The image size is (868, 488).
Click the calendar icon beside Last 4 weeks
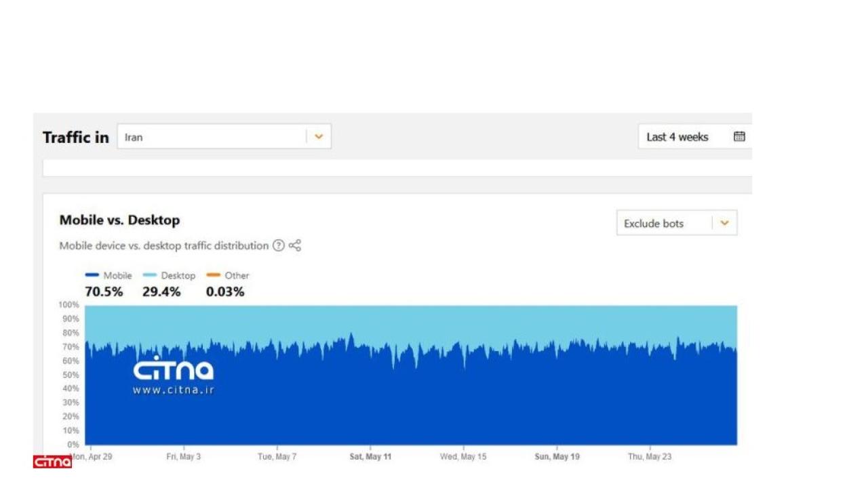click(x=739, y=137)
